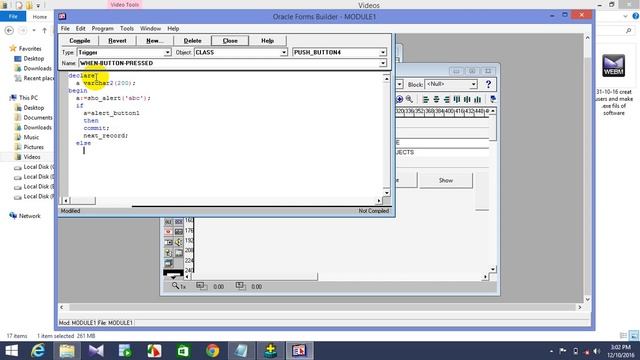The image size is (640, 360).
Task: Align objects right in layout toolbar
Action: tap(446, 99)
